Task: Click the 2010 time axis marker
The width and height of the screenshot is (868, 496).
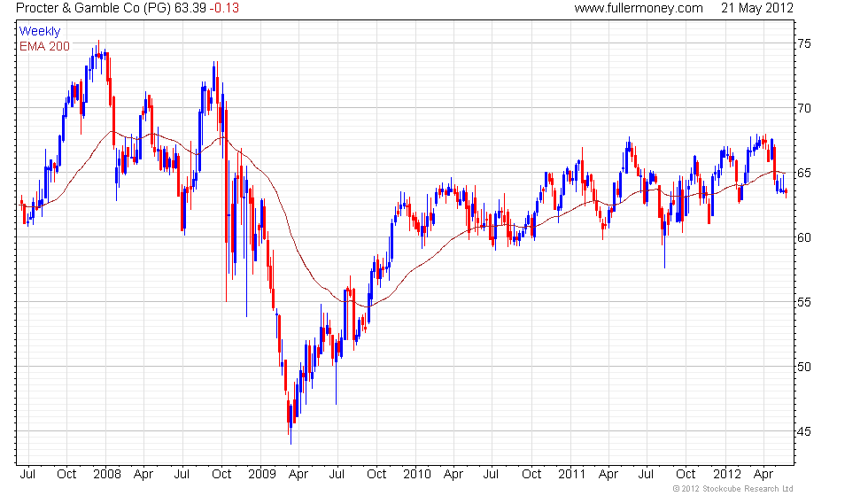Action: [x=415, y=474]
